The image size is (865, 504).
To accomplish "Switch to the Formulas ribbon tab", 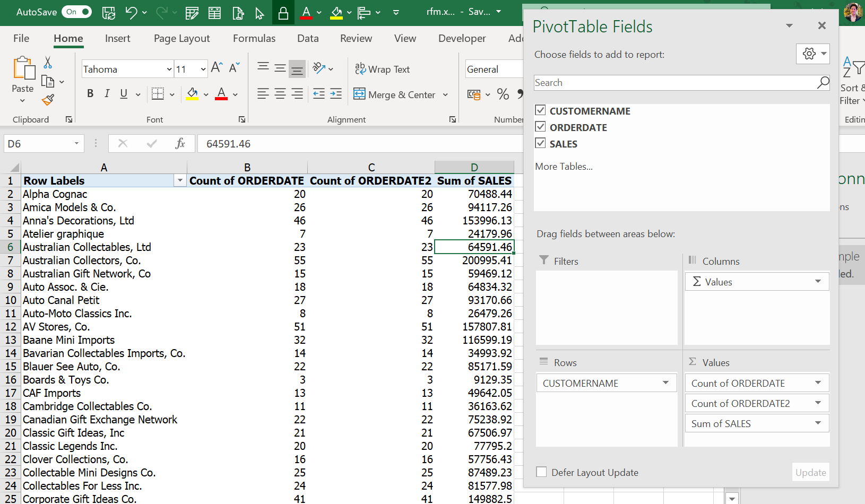I will pos(254,38).
